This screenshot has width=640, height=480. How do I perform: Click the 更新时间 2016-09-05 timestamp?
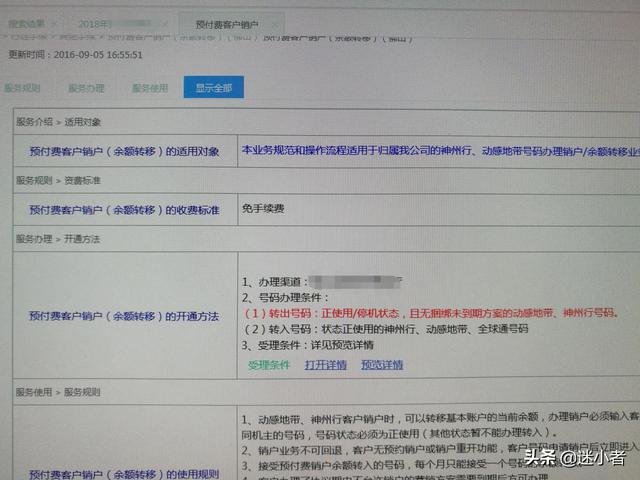tap(76, 55)
